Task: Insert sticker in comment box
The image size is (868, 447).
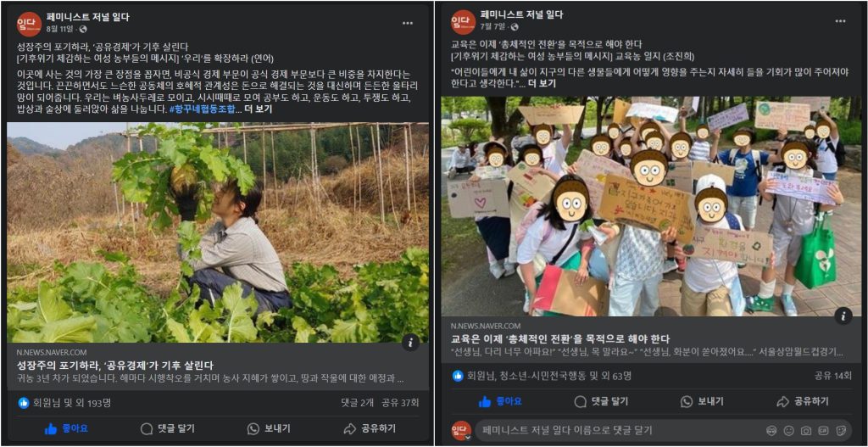Action: coord(840,430)
